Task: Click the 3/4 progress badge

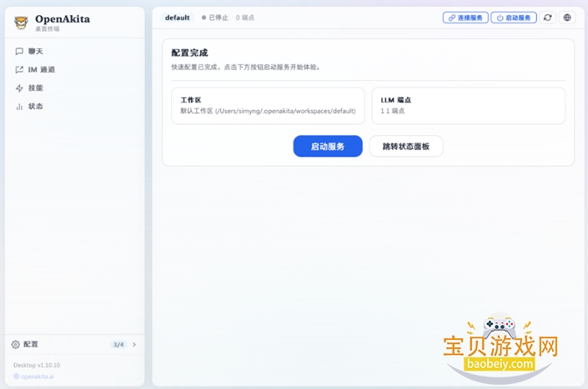Action: coord(118,344)
